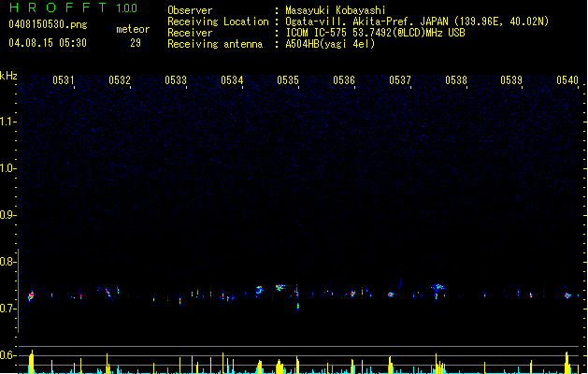The image size is (588, 374).
Task: Click the 'Observer' field label
Action: (190, 10)
